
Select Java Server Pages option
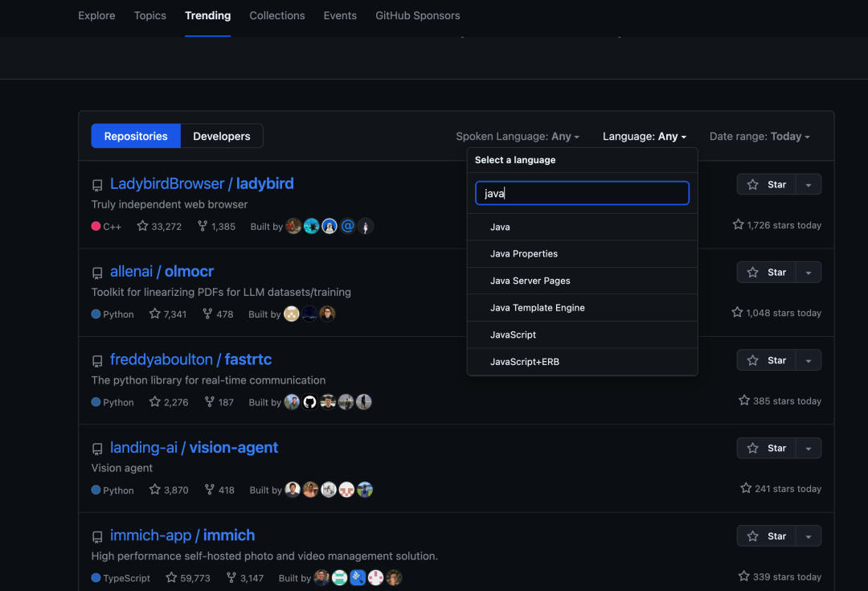coord(582,281)
